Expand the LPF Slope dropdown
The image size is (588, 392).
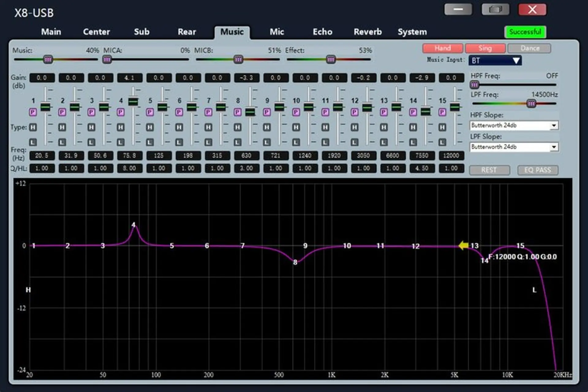(553, 147)
